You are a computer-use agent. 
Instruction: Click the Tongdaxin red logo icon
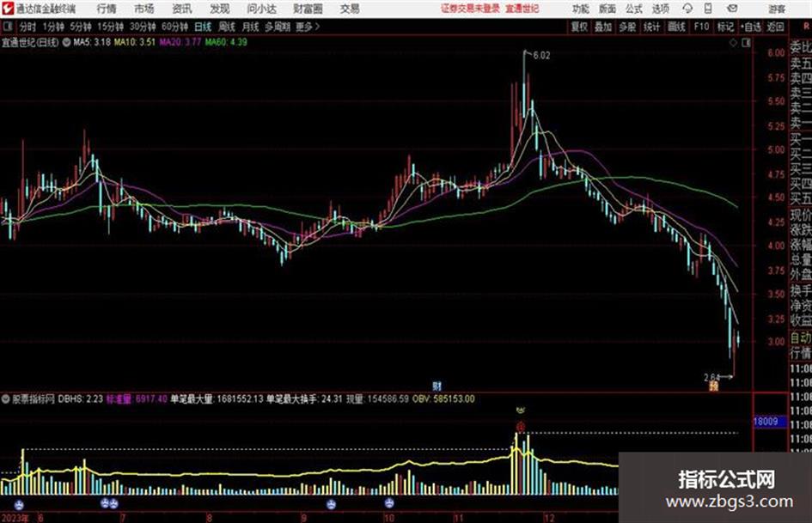8,9
